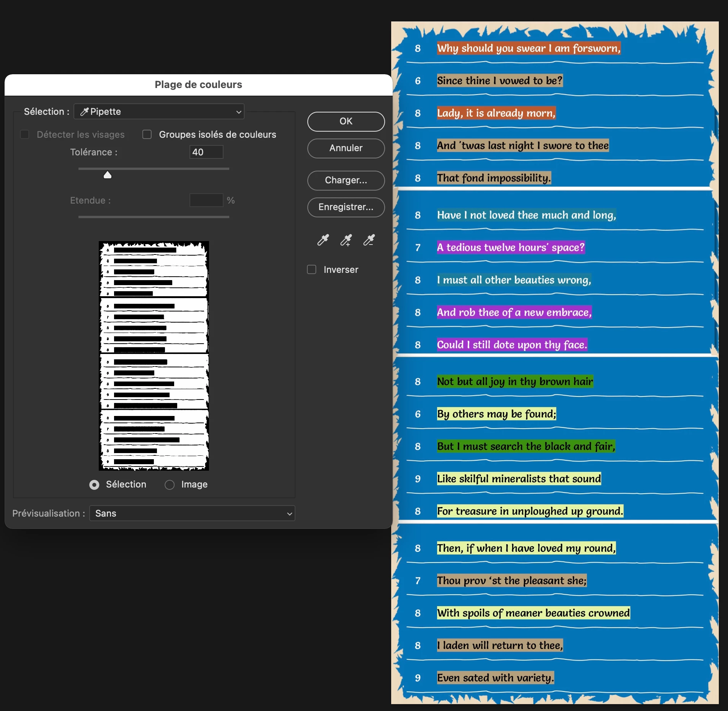The width and height of the screenshot is (728, 711).
Task: Click the Etendue percentage input field
Action: 206,200
